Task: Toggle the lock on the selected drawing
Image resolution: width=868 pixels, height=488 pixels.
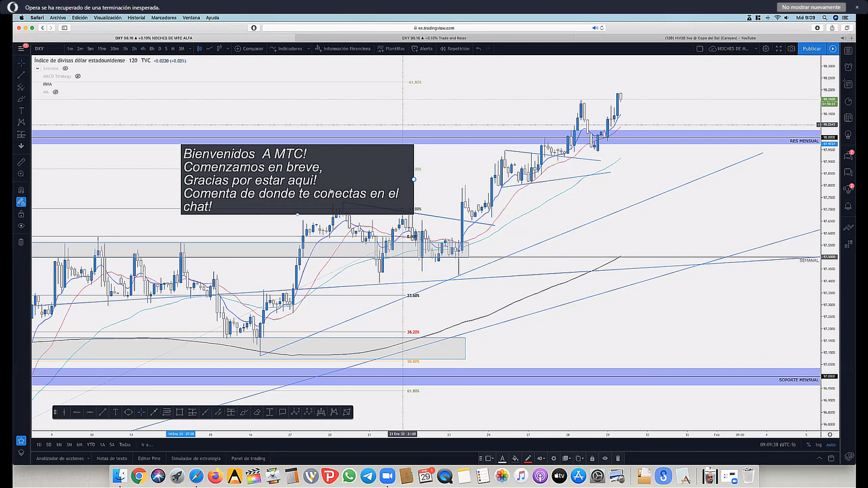Action: (x=592, y=459)
